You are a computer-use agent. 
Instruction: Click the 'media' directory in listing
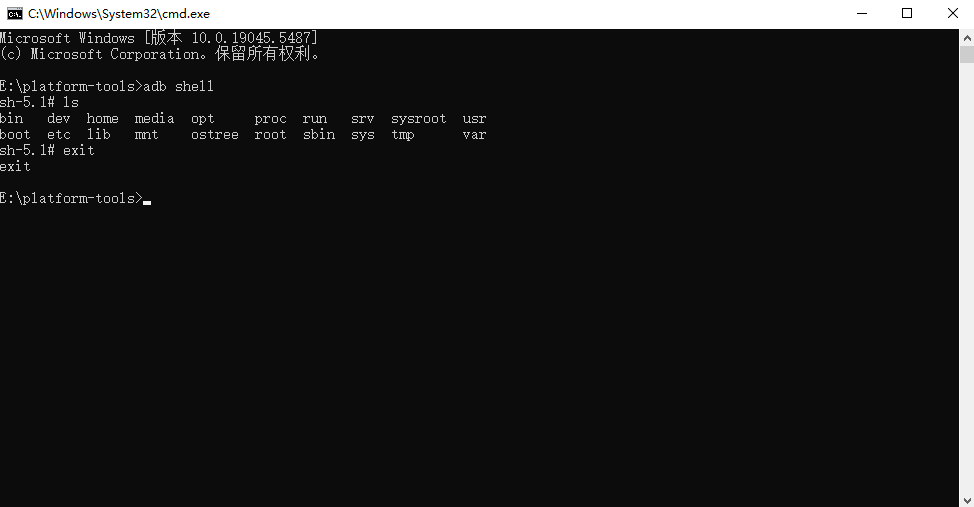155,119
